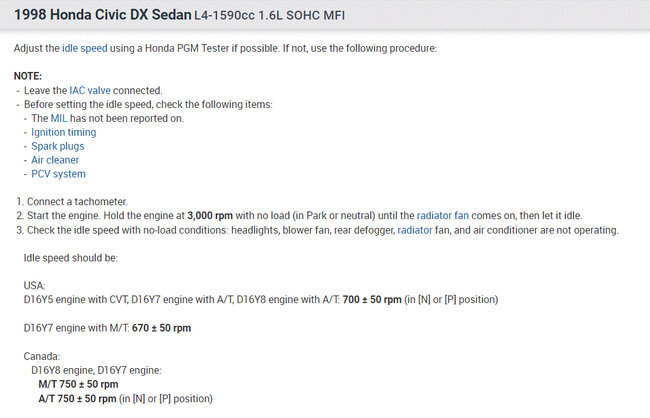This screenshot has height=418, width=650.
Task: Click the "M/T 750 ± 50 rpm" line
Action: (x=78, y=384)
